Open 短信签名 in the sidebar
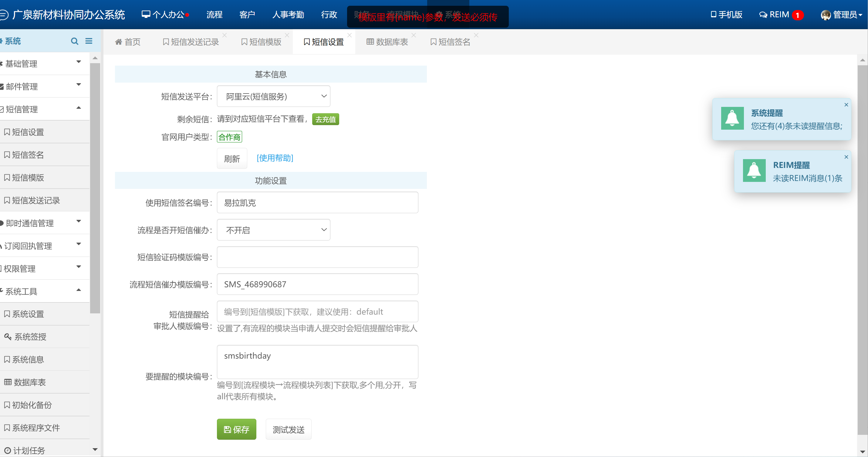This screenshot has width=868, height=457. pos(45,155)
